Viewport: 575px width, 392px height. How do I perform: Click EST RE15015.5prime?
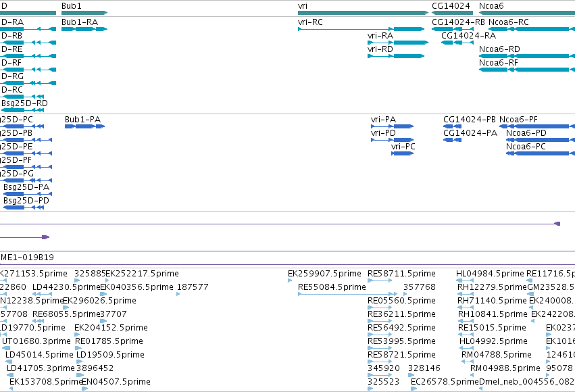click(492, 328)
